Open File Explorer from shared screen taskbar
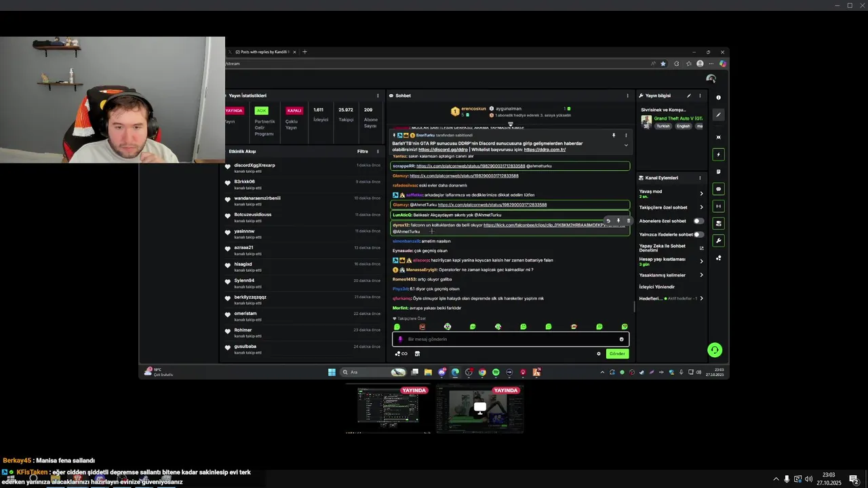 428,372
